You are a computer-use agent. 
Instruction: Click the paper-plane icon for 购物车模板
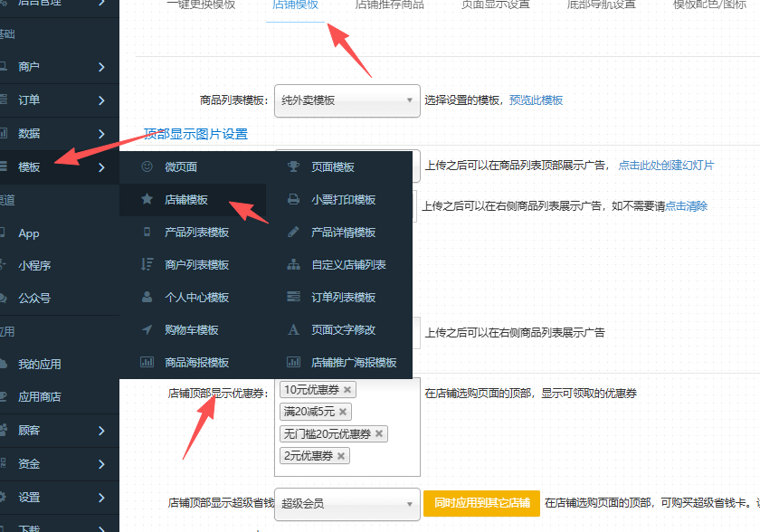[147, 329]
